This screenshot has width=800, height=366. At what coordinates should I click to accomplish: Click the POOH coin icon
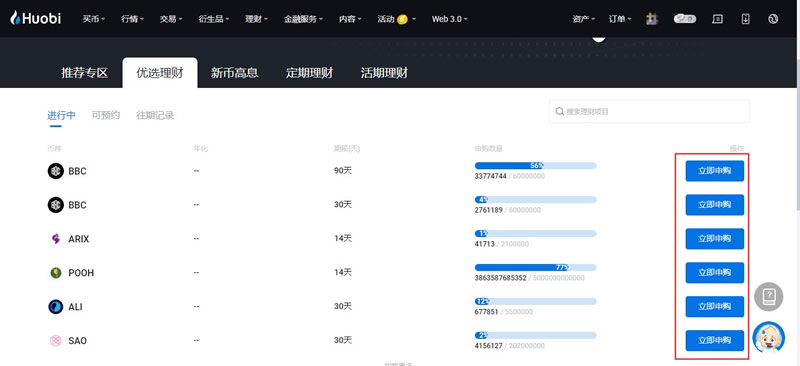pyautogui.click(x=56, y=273)
